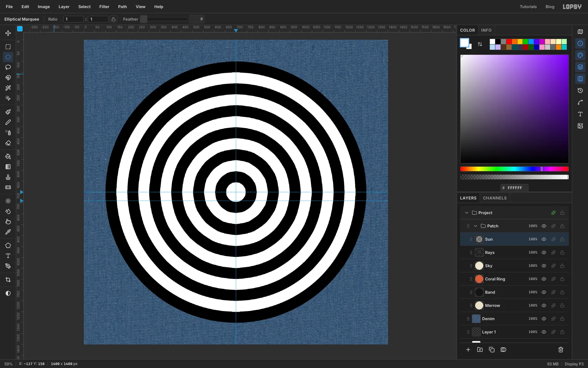Select the Polygon shape tool
The image size is (588, 368).
[x=8, y=245]
